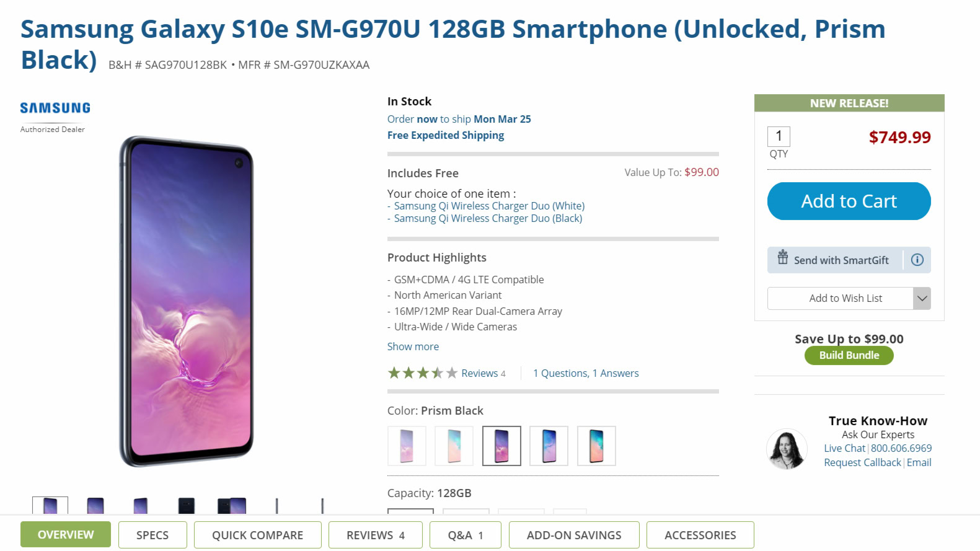Switch to the Quick Compare tab
Image resolution: width=980 pixels, height=551 pixels.
[x=257, y=535]
